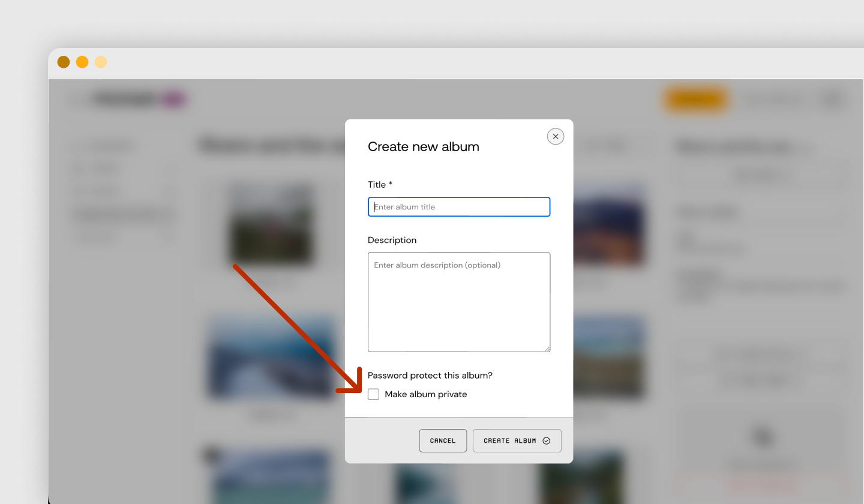This screenshot has width=864, height=504.
Task: Click the blurred orange button in header
Action: pyautogui.click(x=696, y=100)
